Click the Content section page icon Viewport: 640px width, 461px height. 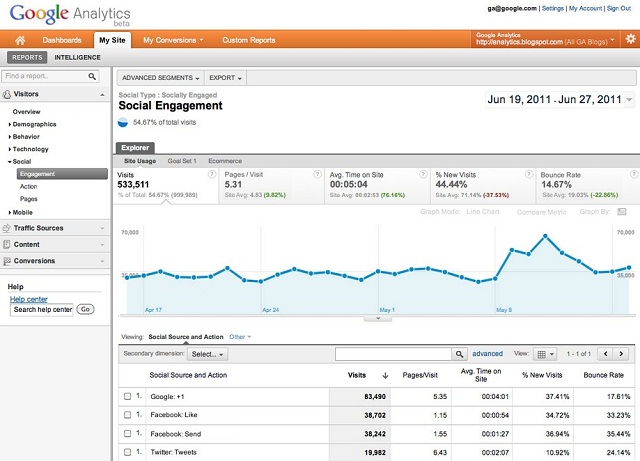coord(6,245)
